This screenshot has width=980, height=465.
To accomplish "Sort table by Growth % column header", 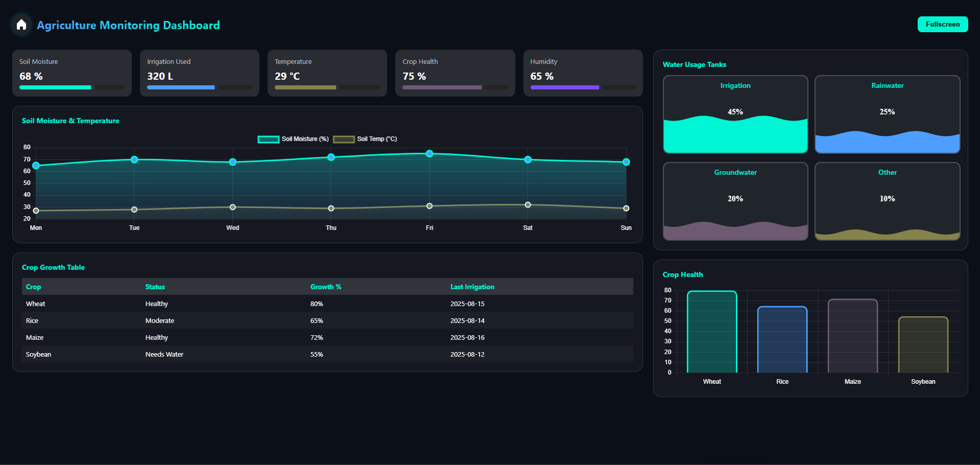I will [326, 287].
